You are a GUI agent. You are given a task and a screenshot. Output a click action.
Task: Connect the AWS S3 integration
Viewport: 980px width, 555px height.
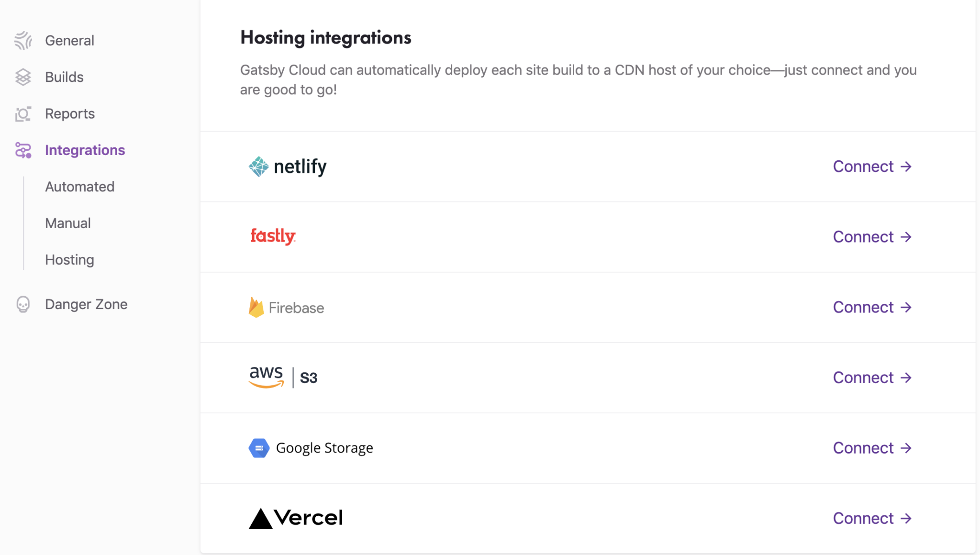(872, 377)
